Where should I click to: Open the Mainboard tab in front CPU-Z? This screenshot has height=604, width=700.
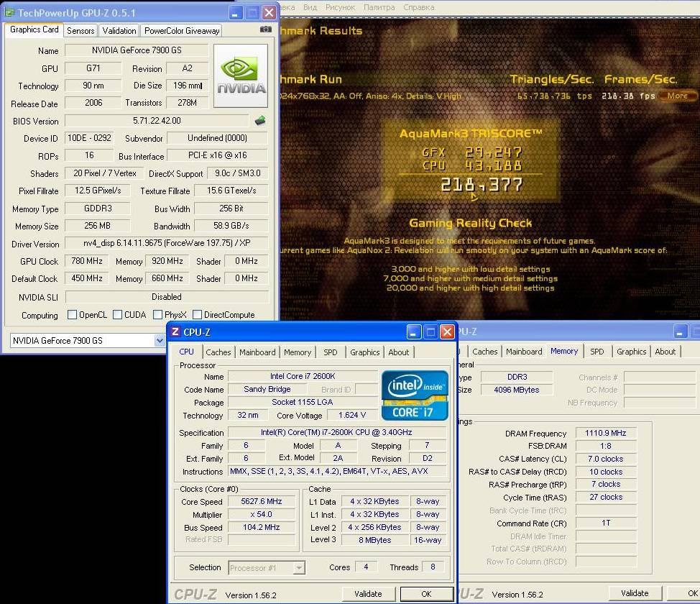(x=257, y=352)
